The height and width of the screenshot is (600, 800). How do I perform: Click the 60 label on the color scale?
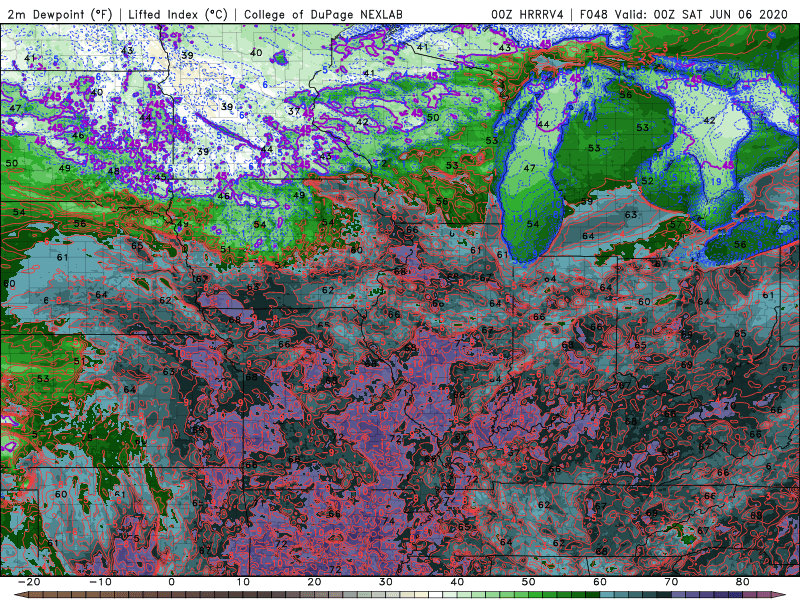[x=600, y=582]
